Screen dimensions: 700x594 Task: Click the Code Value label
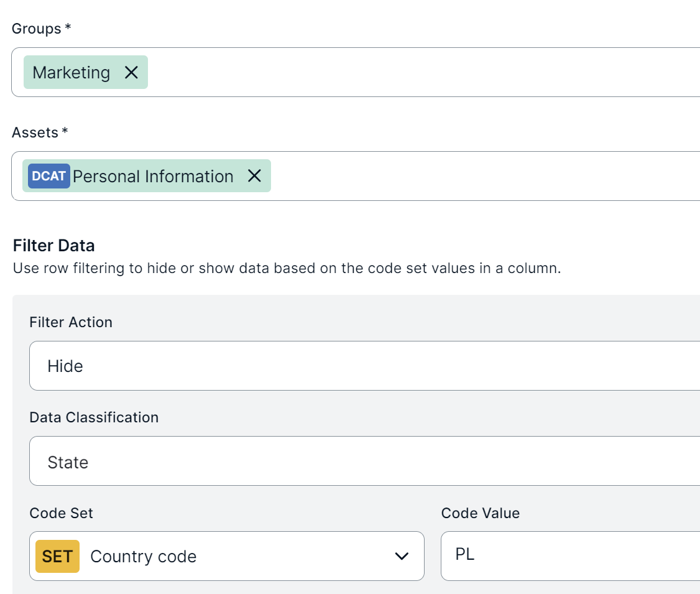click(480, 513)
